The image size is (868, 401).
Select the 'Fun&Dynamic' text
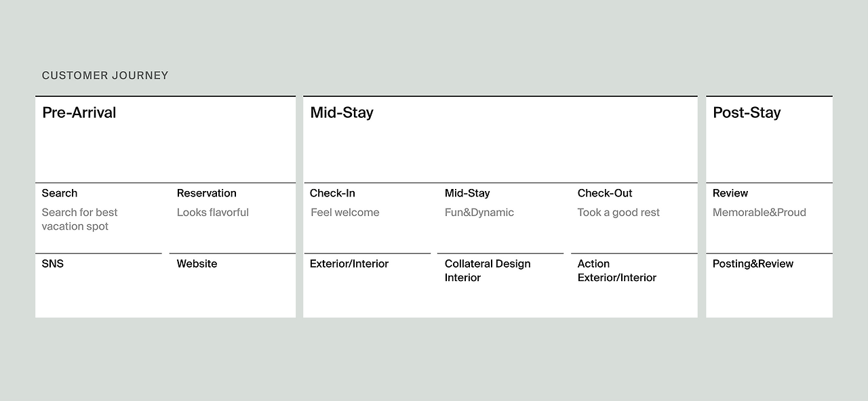[479, 213]
